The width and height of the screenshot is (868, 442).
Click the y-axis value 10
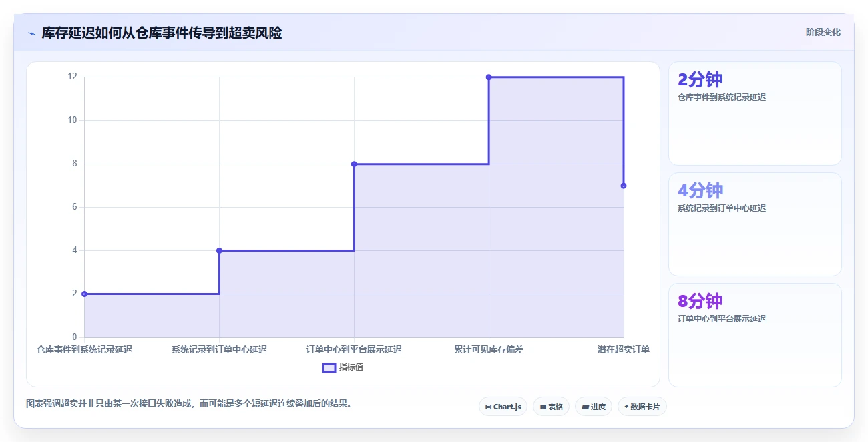[x=72, y=120]
